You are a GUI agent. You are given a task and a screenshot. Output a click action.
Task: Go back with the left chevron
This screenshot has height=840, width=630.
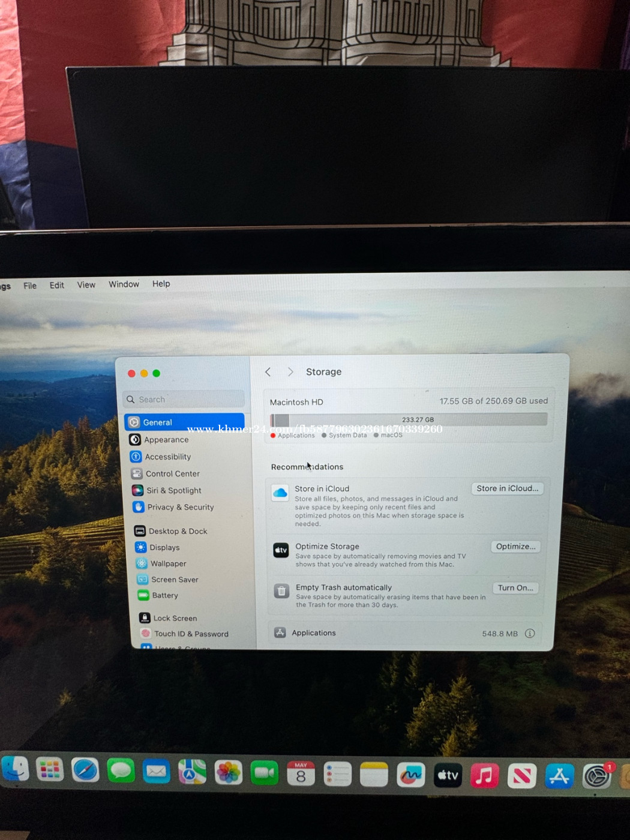pos(268,372)
